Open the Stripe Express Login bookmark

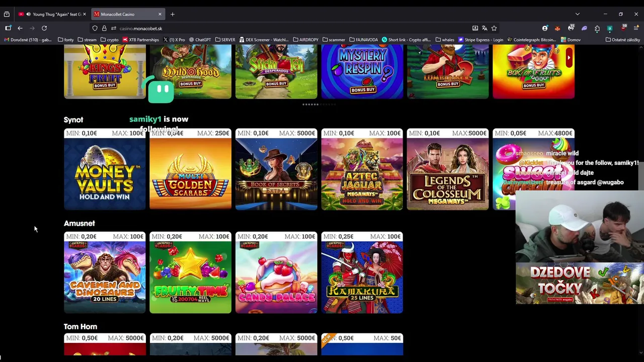(x=480, y=40)
